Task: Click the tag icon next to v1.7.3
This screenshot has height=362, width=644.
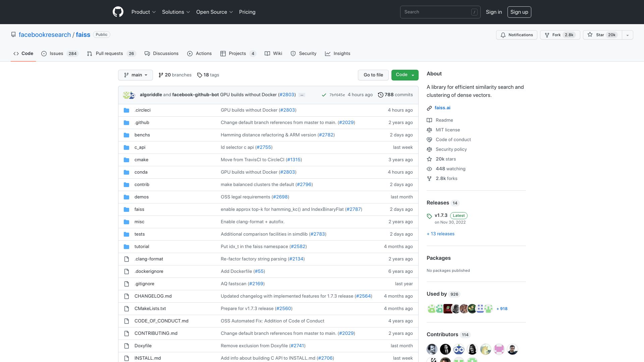Action: [x=429, y=216]
